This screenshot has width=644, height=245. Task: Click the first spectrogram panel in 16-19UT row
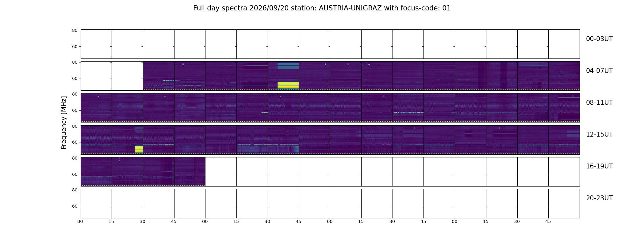[96, 171]
